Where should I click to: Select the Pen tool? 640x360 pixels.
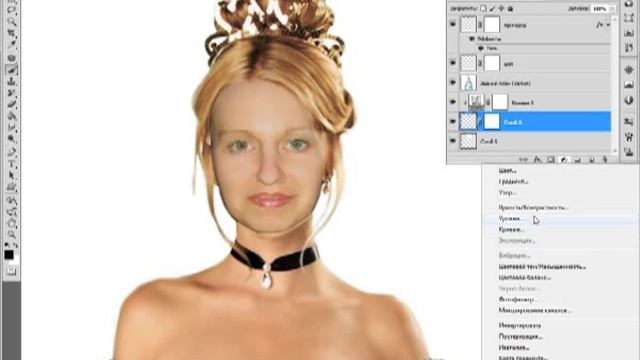tap(12, 151)
